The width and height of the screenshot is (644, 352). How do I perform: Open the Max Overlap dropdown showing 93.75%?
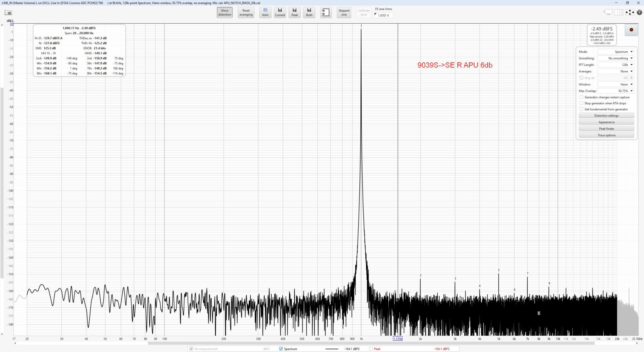pyautogui.click(x=616, y=91)
